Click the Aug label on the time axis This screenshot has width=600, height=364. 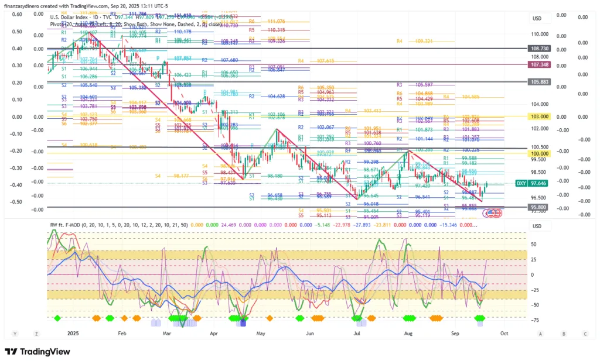point(408,334)
